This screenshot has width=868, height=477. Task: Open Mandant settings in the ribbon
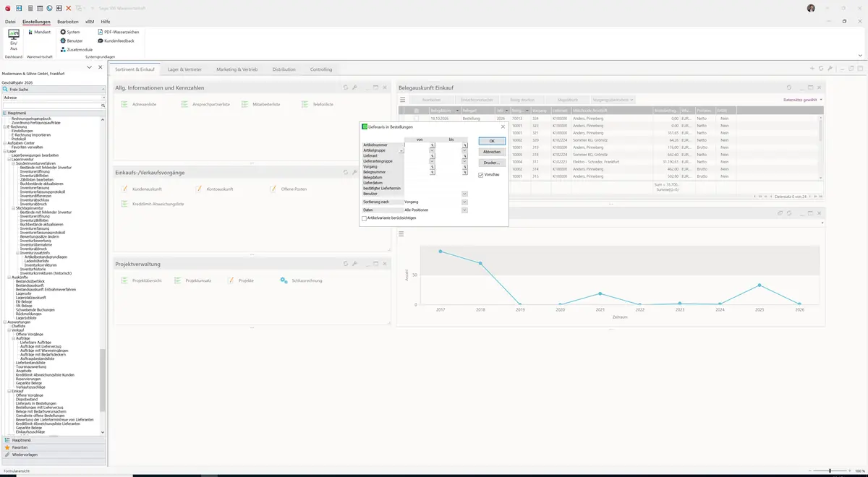tap(39, 32)
